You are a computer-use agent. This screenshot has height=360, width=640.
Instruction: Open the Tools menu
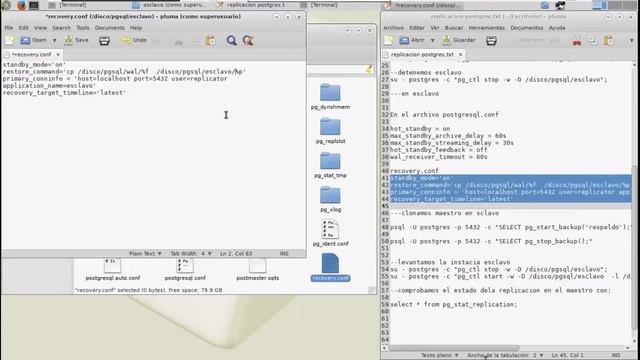[x=83, y=28]
